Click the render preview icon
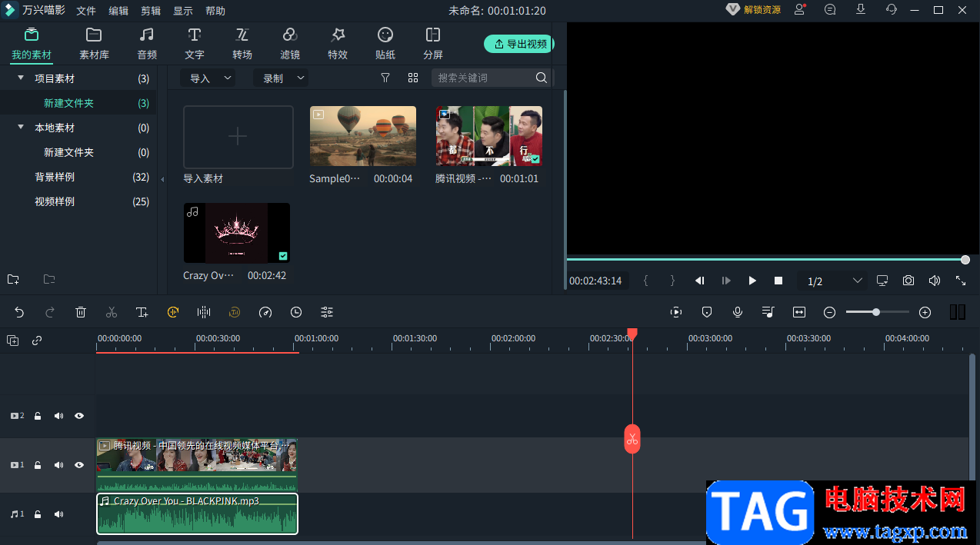The image size is (980, 545). pos(676,312)
